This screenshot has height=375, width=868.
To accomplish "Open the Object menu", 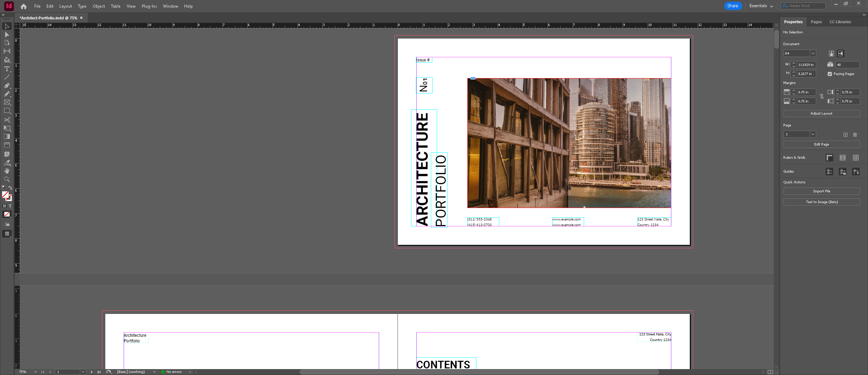I will click(99, 6).
